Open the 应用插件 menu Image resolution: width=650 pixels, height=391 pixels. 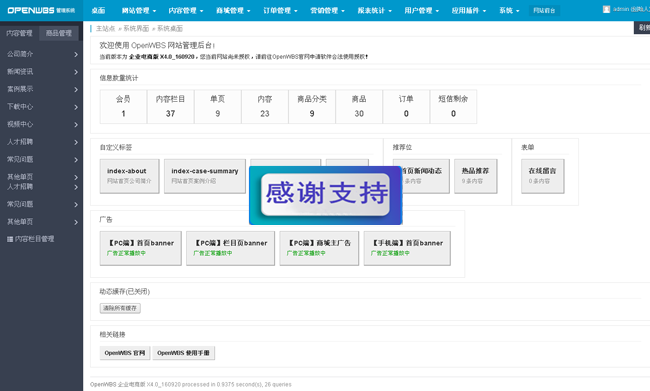pyautogui.click(x=469, y=10)
